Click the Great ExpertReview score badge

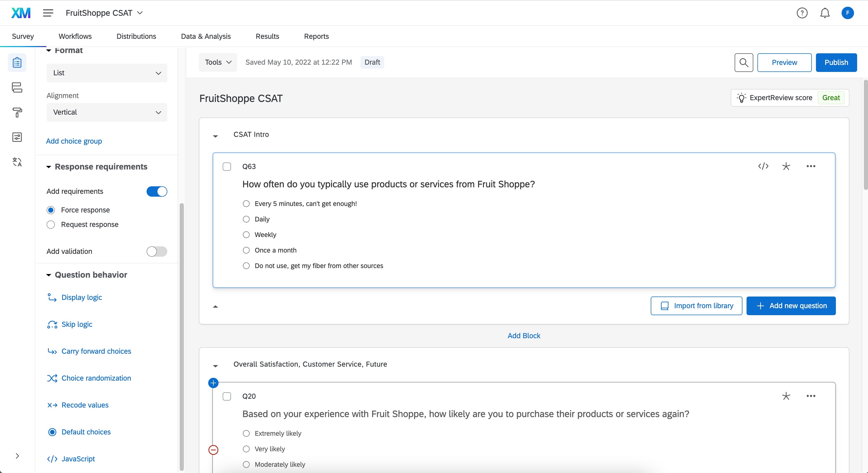pyautogui.click(x=831, y=98)
